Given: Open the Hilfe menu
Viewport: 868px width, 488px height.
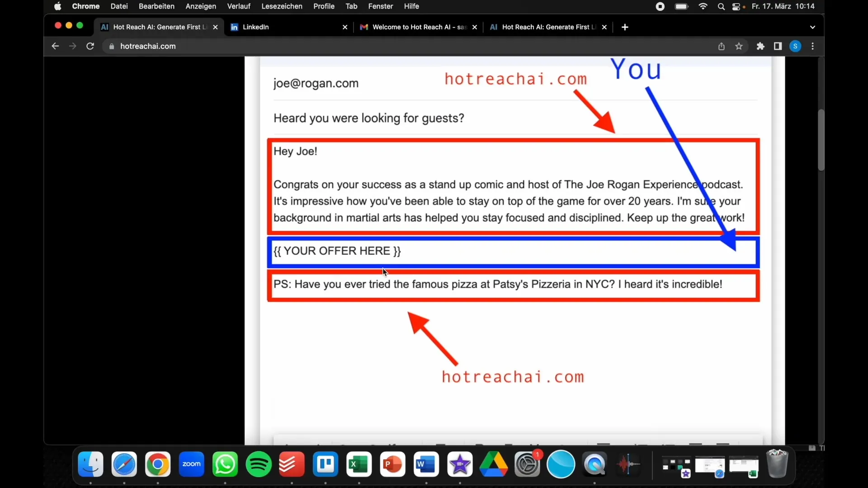Looking at the screenshot, I should coord(411,6).
